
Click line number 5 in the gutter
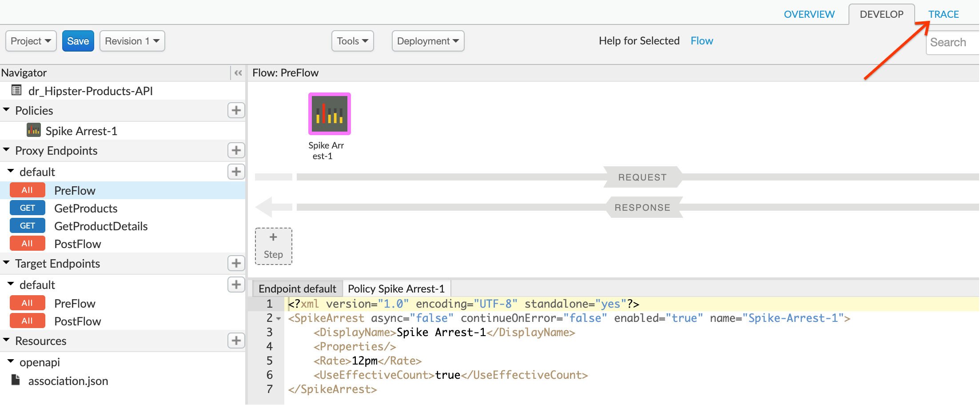(x=269, y=361)
